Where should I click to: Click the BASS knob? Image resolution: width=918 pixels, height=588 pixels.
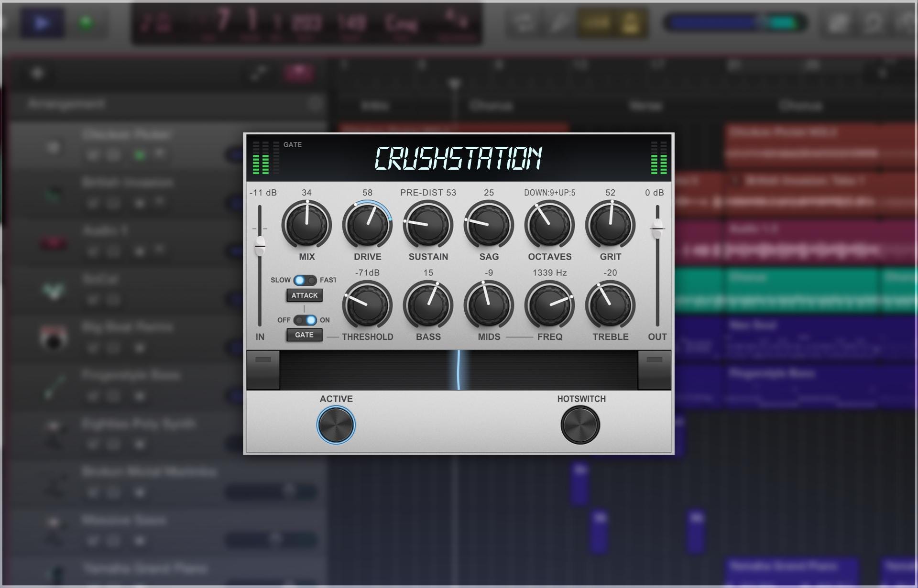[x=428, y=305]
